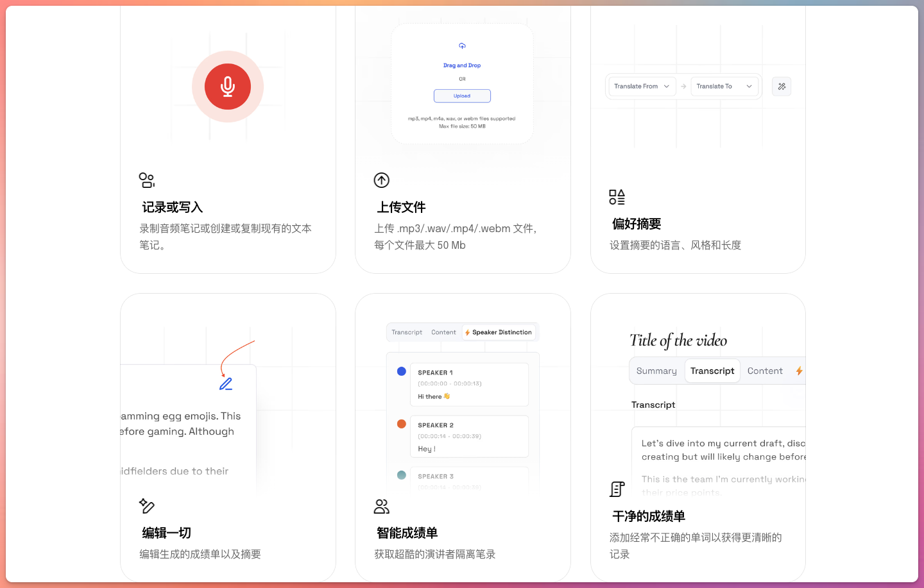Click the 记录或写入 feature icon
Image resolution: width=924 pixels, height=588 pixels.
click(x=146, y=180)
